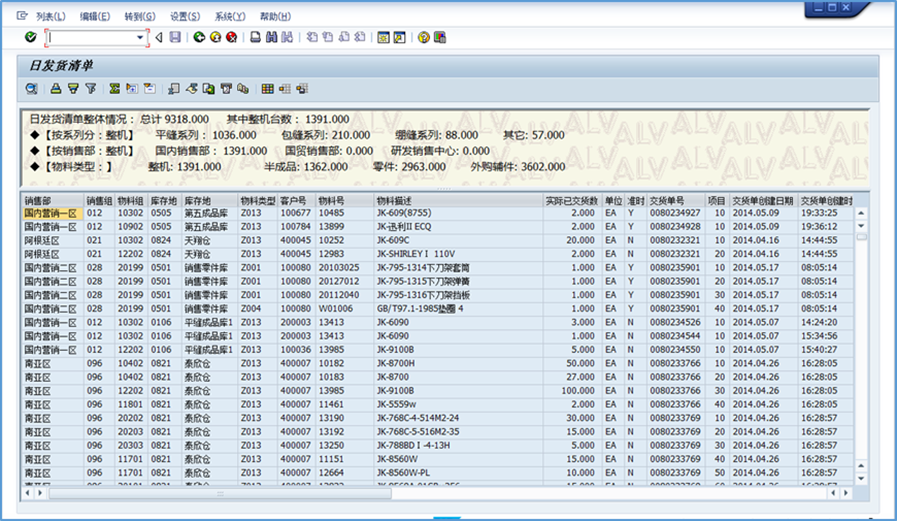Open the 列表(L) menu
The image size is (897, 521).
pos(50,17)
